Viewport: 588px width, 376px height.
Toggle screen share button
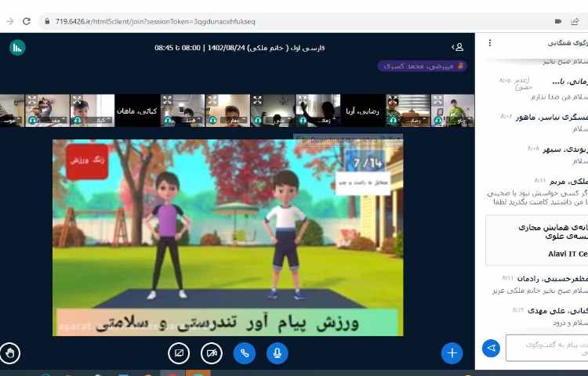coord(179,353)
